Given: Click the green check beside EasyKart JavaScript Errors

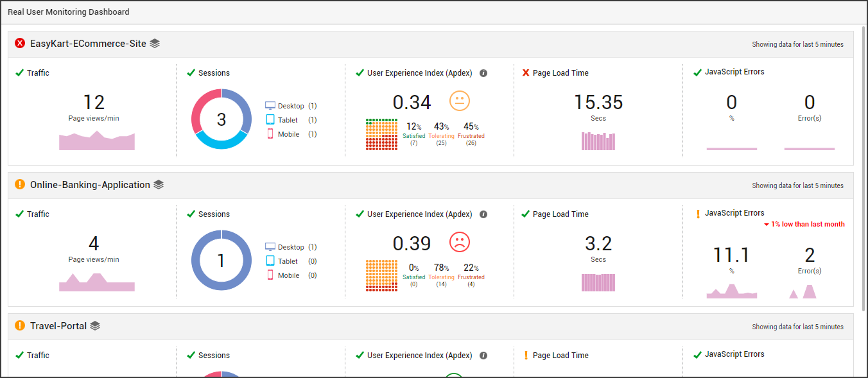Looking at the screenshot, I should pos(698,72).
